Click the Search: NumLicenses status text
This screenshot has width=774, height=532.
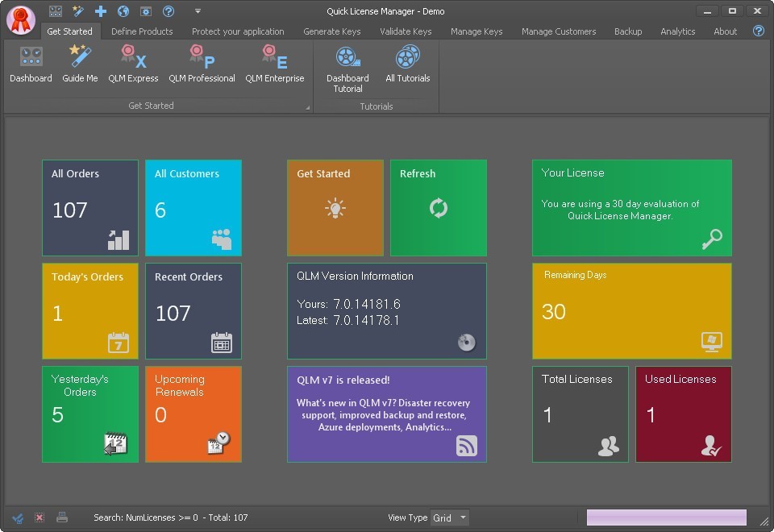[171, 517]
